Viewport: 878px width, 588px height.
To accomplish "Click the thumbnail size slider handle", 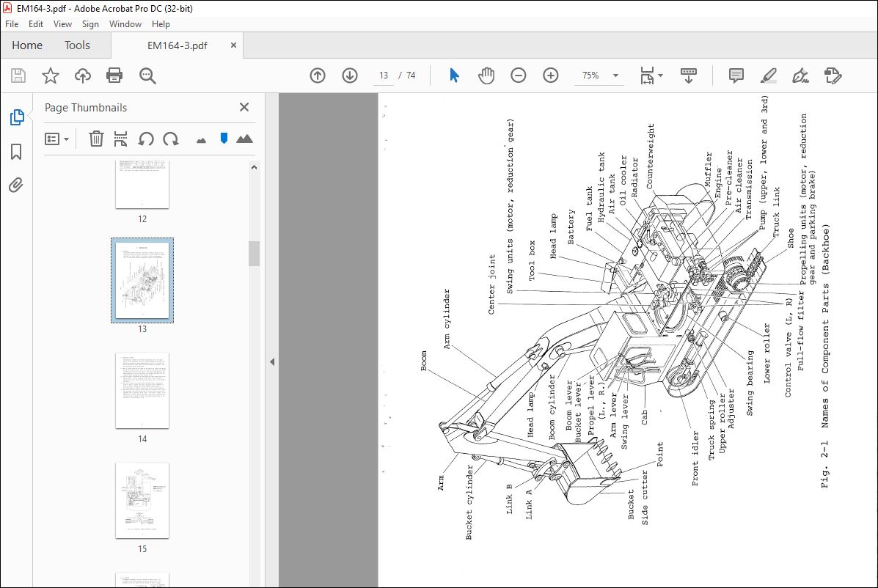I will click(224, 138).
